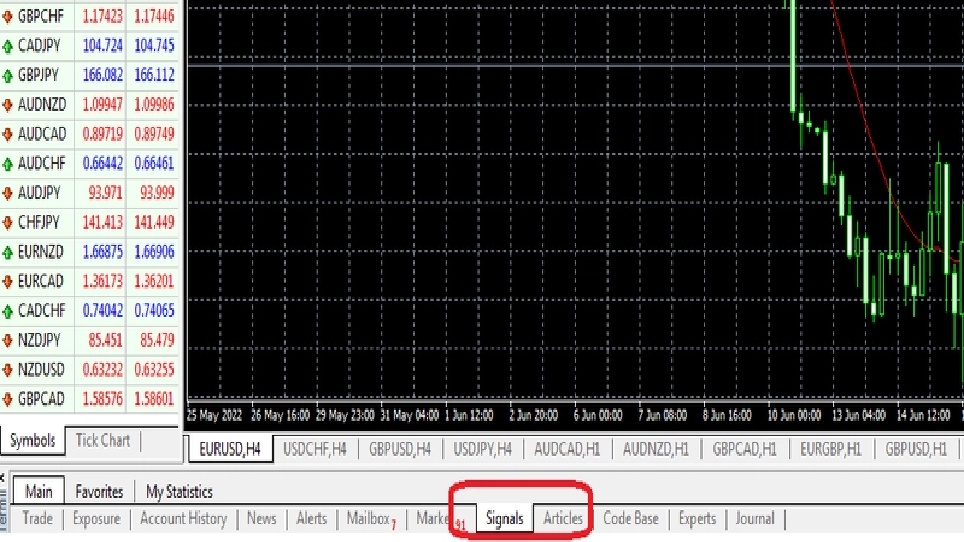This screenshot has width=964, height=542.
Task: Click the GBPCAD down-arrow tick icon
Action: point(7,400)
